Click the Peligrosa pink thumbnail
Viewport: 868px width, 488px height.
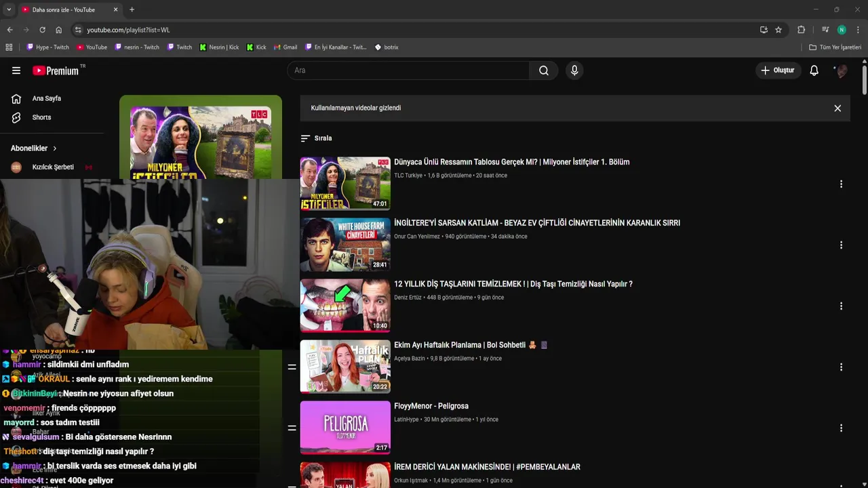click(x=345, y=428)
